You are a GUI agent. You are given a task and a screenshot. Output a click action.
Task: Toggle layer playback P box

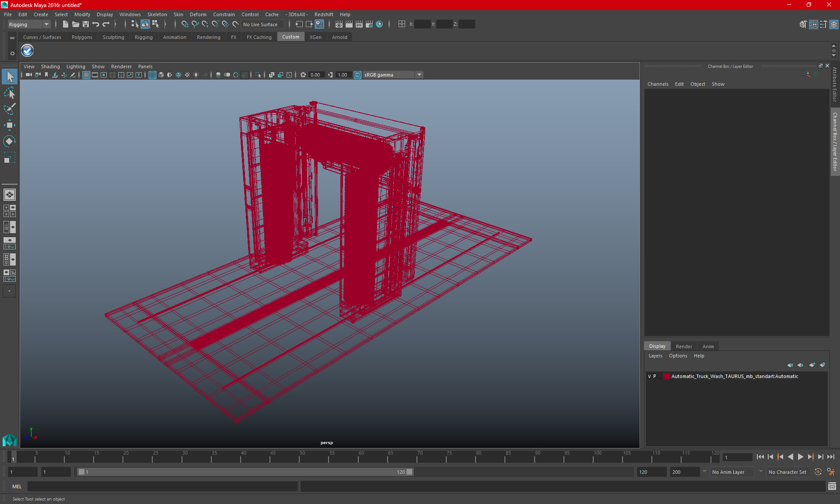coord(655,376)
